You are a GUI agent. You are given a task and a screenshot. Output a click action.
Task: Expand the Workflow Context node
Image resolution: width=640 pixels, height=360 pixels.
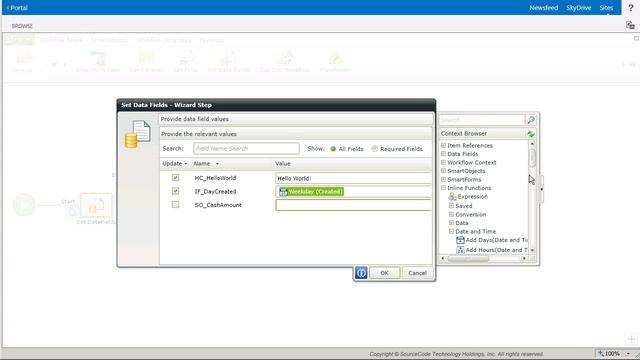(443, 162)
